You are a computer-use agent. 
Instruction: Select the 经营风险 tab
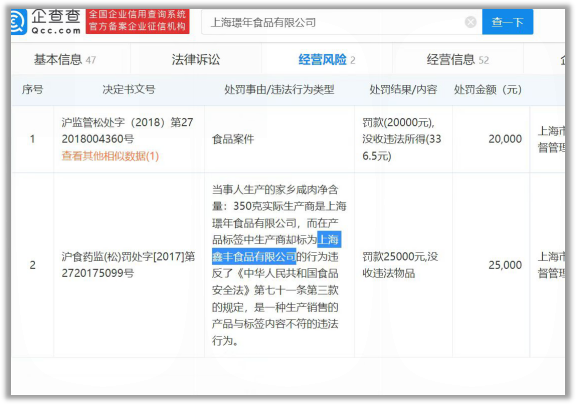click(x=326, y=60)
